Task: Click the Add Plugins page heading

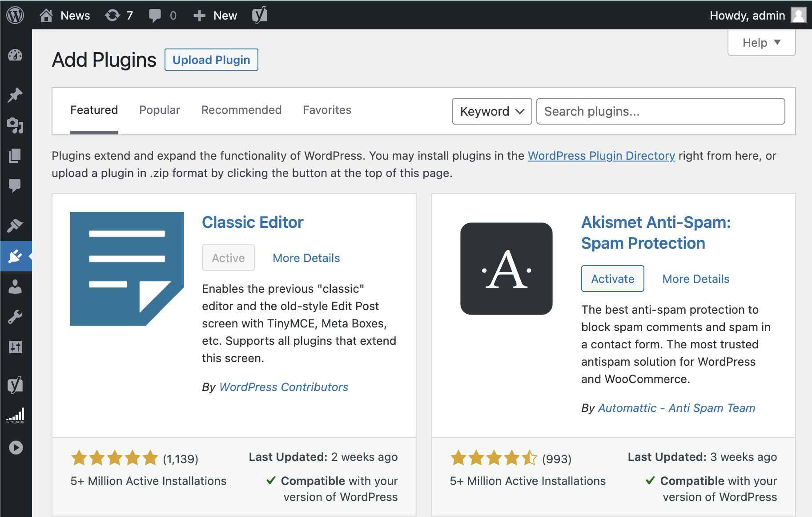Action: click(x=104, y=60)
